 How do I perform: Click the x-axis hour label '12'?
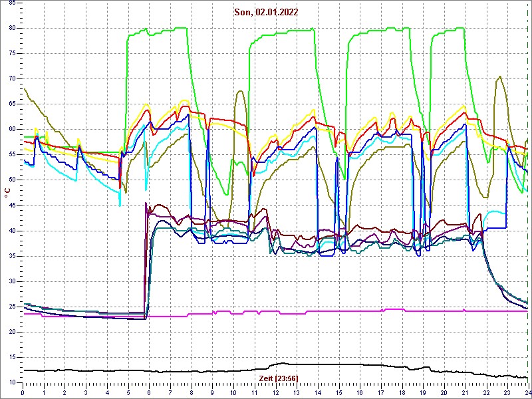click(x=275, y=392)
